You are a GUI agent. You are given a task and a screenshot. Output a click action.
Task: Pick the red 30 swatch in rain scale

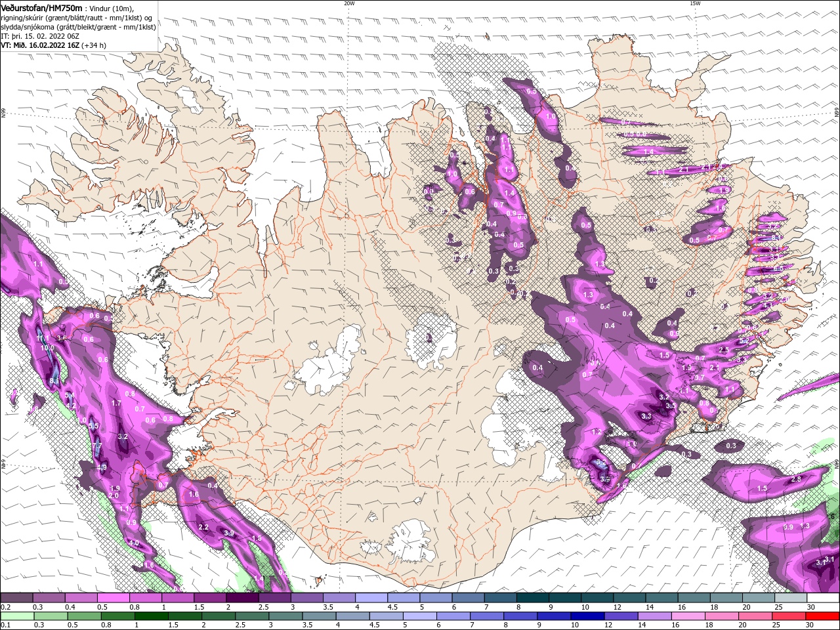click(823, 616)
